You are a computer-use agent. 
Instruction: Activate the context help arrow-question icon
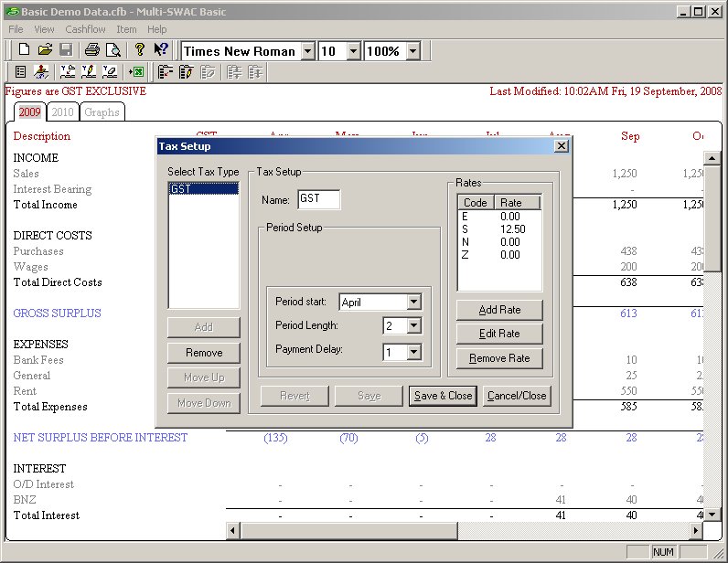pos(161,49)
